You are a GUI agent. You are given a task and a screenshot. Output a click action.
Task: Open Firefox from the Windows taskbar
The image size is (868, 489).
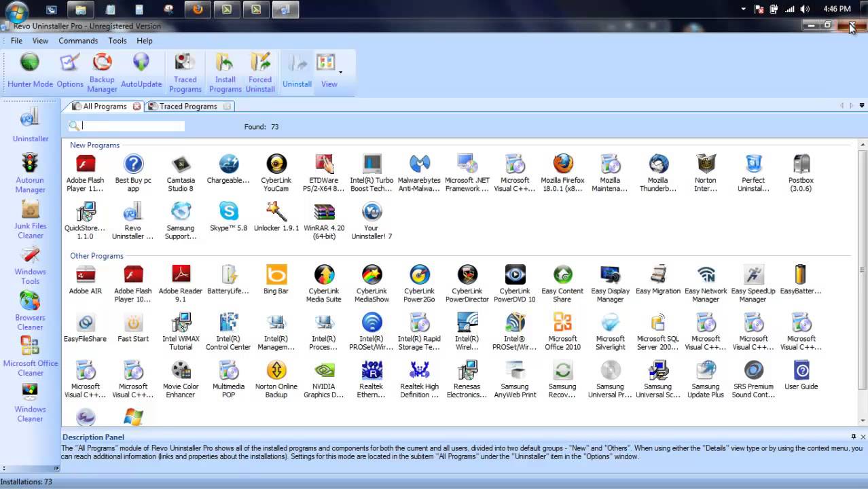(x=198, y=10)
